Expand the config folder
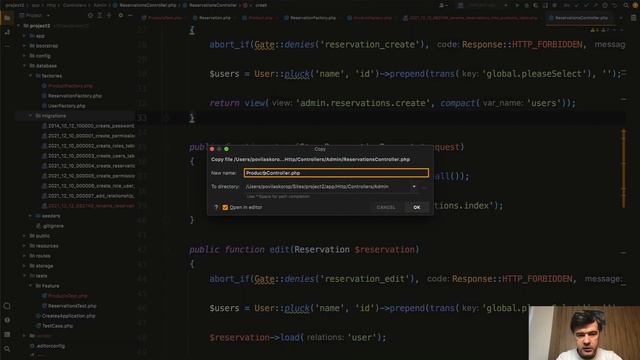The image size is (640, 360). pos(24,56)
